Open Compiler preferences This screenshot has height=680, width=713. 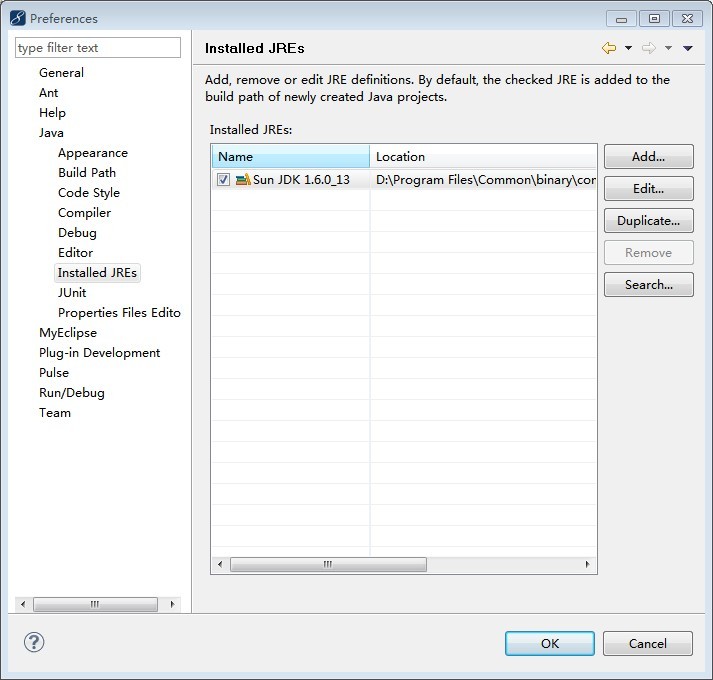85,213
